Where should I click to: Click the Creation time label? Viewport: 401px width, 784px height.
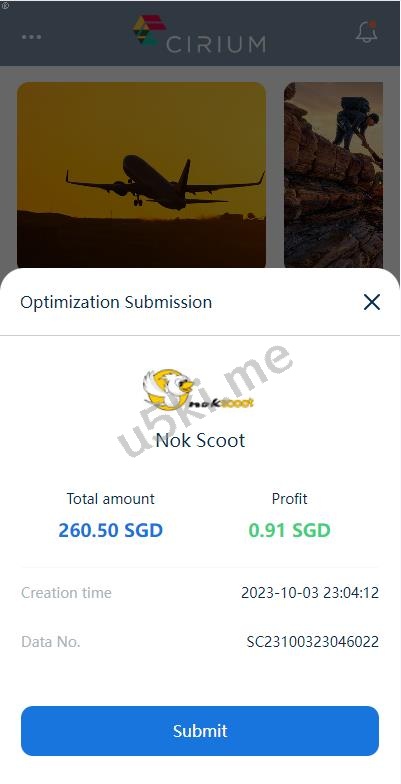(66, 593)
